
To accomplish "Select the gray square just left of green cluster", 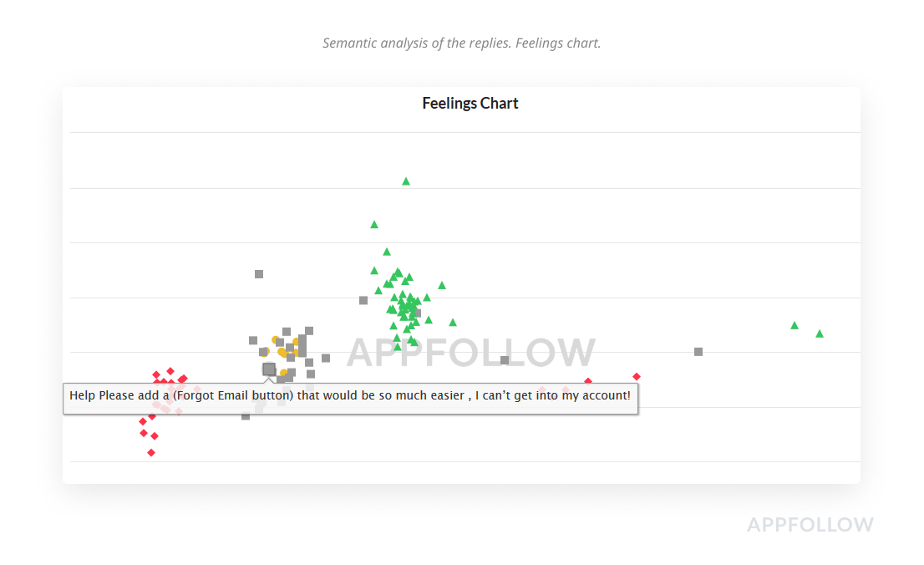I will click(x=363, y=300).
